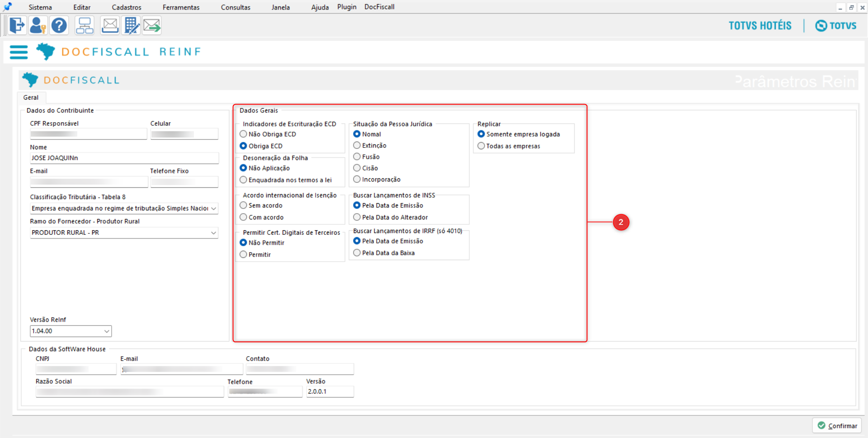Open the Cadastros menu
The height and width of the screenshot is (438, 868).
point(127,7)
